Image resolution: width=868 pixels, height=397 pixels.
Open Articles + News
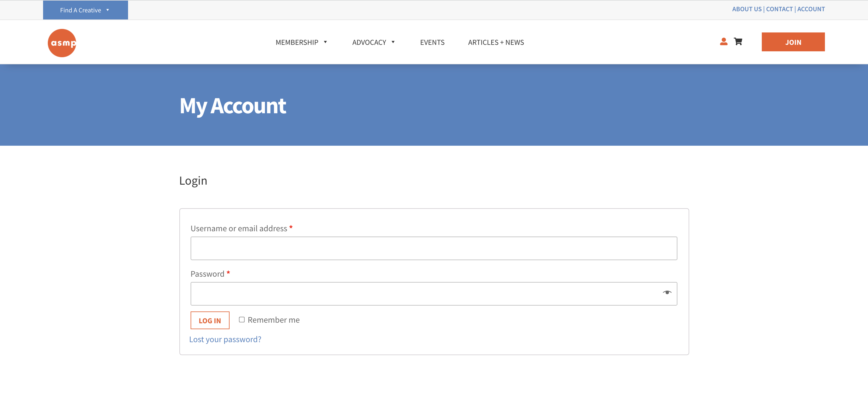click(496, 42)
